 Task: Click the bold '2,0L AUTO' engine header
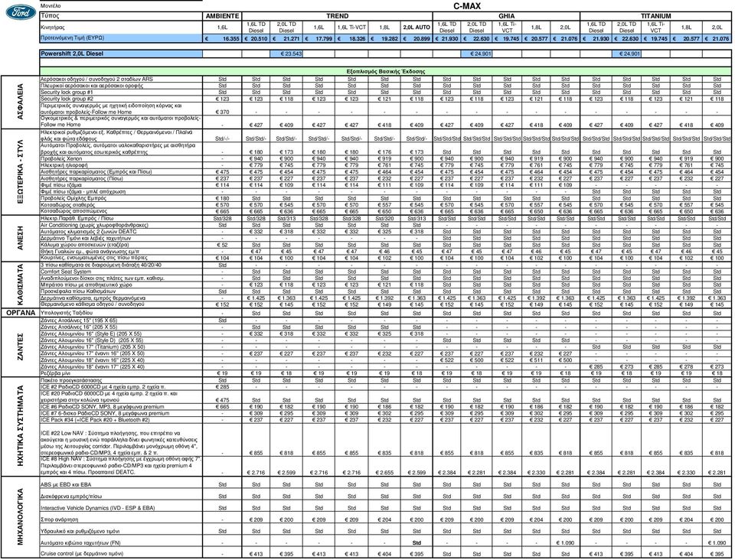click(x=416, y=28)
